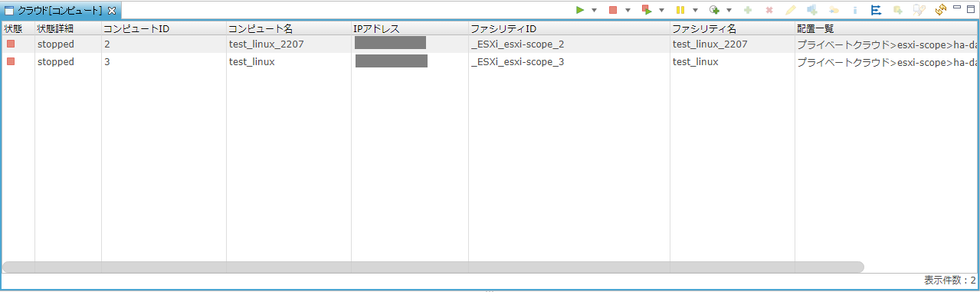Screen dimensions: 980x292
Task: Click the green plus add icon
Action: tap(748, 10)
